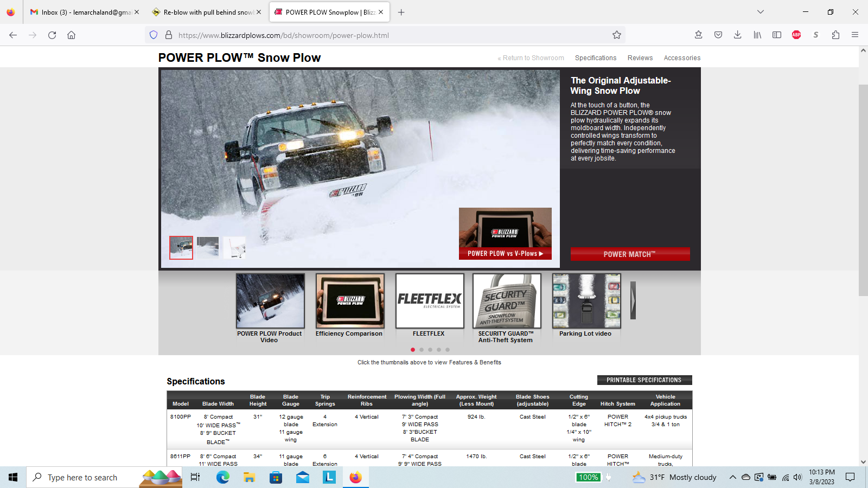868x488 pixels.
Task: Click the page vertical scrollbar
Action: 863,190
